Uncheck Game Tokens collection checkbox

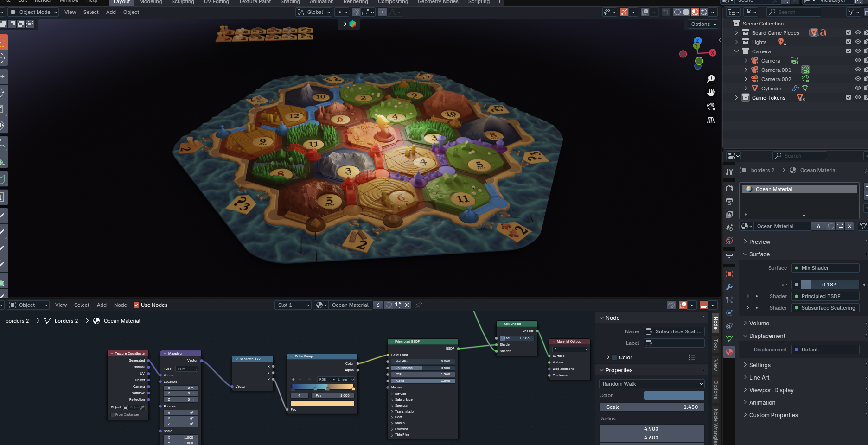pos(849,98)
